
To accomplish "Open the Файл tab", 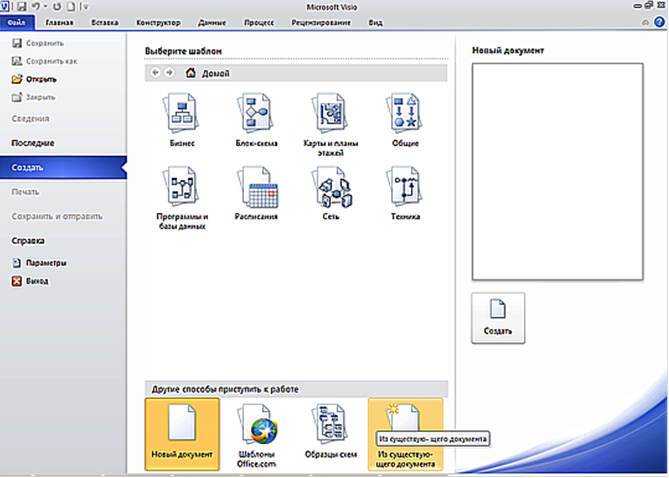I will (x=17, y=22).
